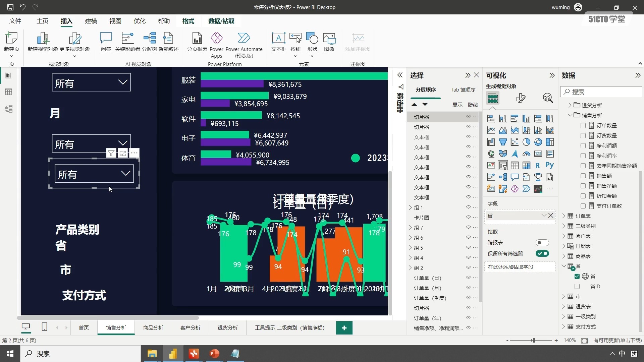
Task: Expand the 退货分析 folder
Action: coord(570,105)
